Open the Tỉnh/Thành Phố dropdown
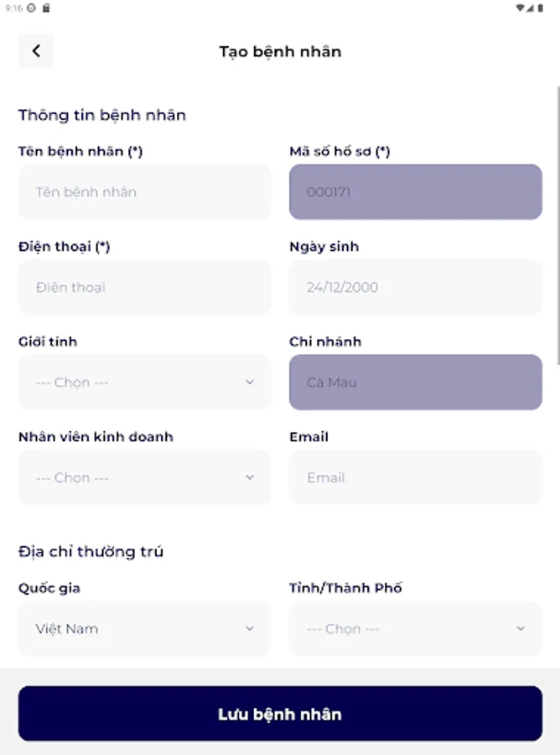The image size is (560, 755). pyautogui.click(x=415, y=628)
